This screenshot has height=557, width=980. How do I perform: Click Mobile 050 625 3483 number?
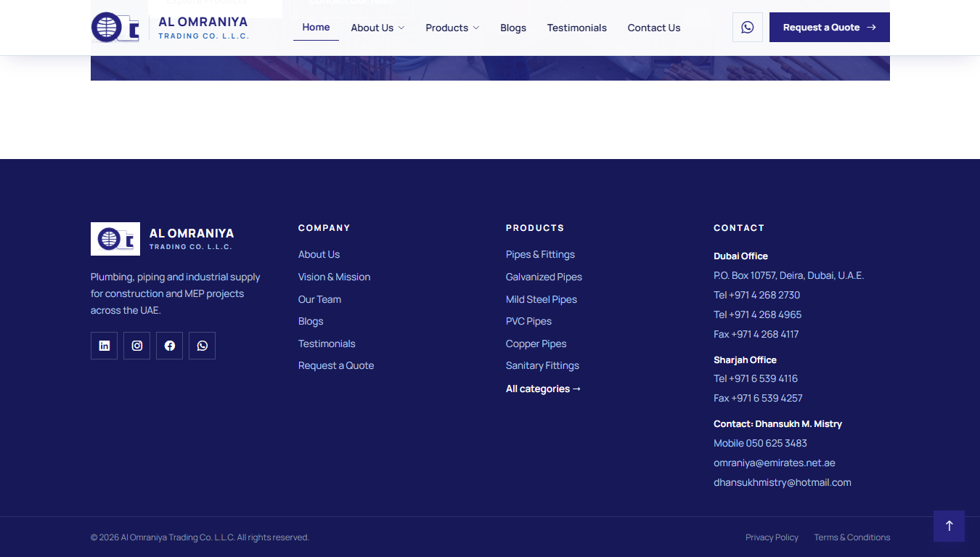760,443
